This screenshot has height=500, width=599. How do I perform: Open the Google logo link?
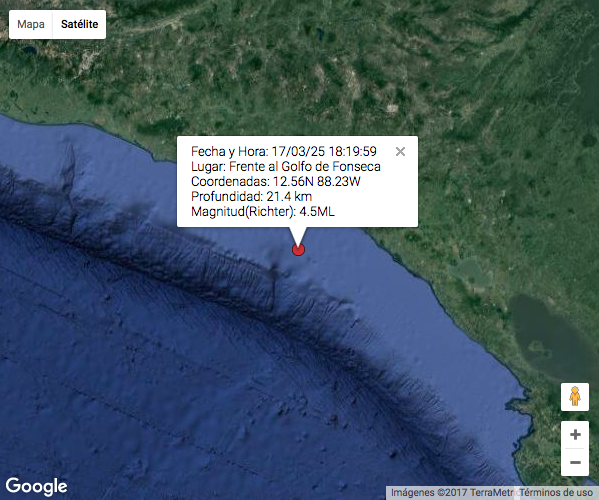pyautogui.click(x=36, y=486)
